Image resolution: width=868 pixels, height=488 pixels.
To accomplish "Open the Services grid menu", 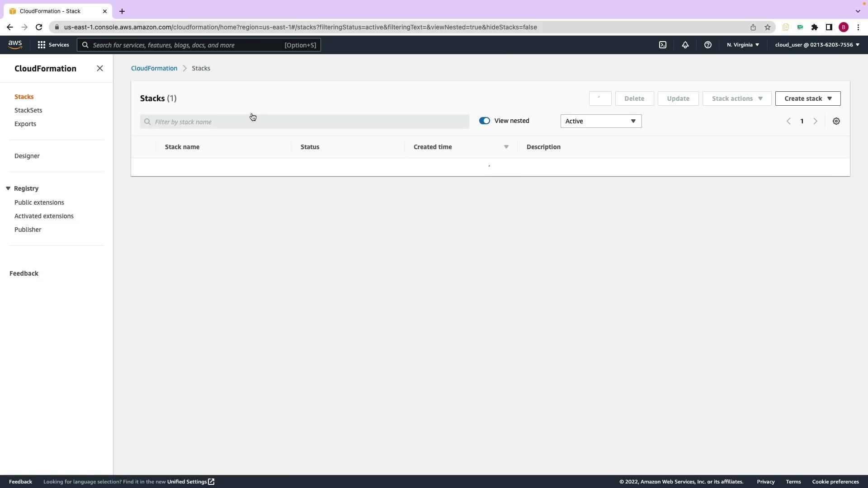I will pos(53,45).
